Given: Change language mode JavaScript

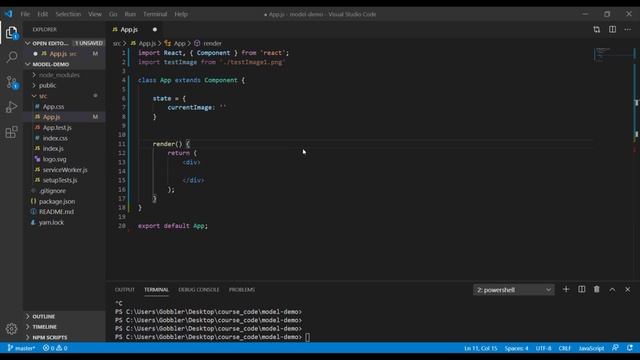Looking at the screenshot, I should (x=591, y=348).
